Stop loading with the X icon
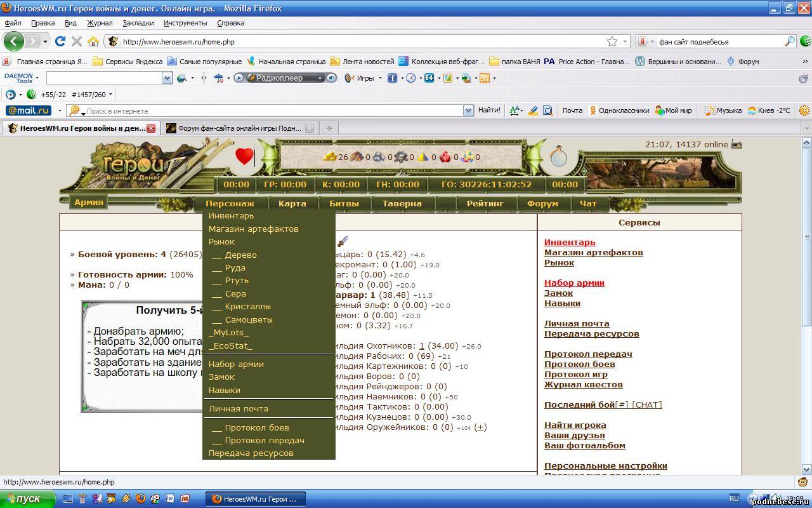The width and height of the screenshot is (812, 508). (77, 41)
